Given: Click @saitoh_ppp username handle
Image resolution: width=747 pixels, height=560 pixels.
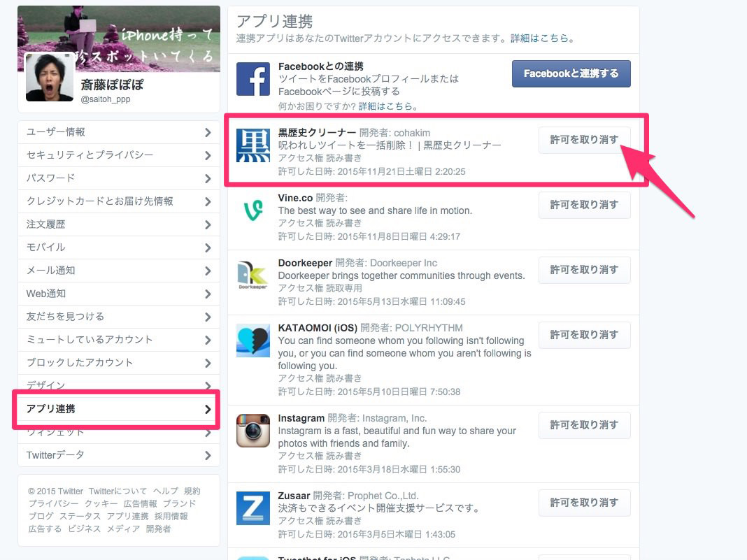Looking at the screenshot, I should point(106,99).
